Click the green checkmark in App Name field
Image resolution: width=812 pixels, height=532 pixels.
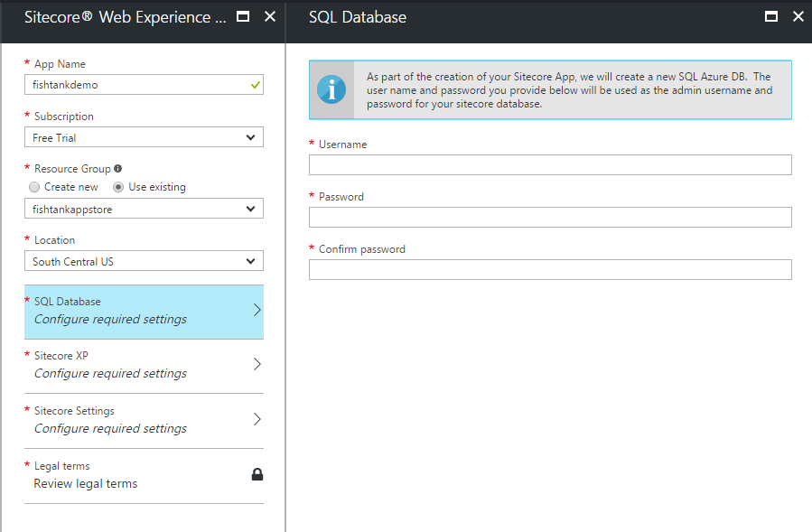click(x=256, y=85)
